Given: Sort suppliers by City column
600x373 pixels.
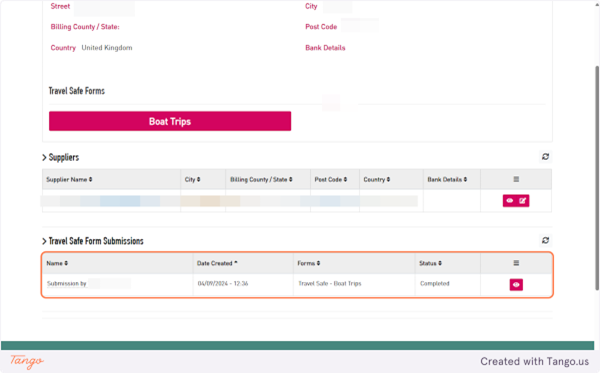Looking at the screenshot, I should click(x=192, y=179).
